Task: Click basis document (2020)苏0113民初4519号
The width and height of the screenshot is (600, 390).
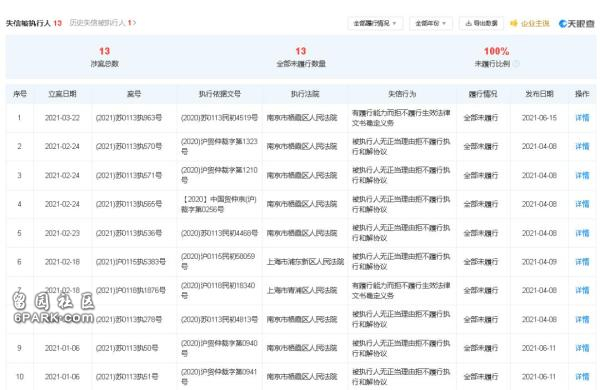Action: 219,118
